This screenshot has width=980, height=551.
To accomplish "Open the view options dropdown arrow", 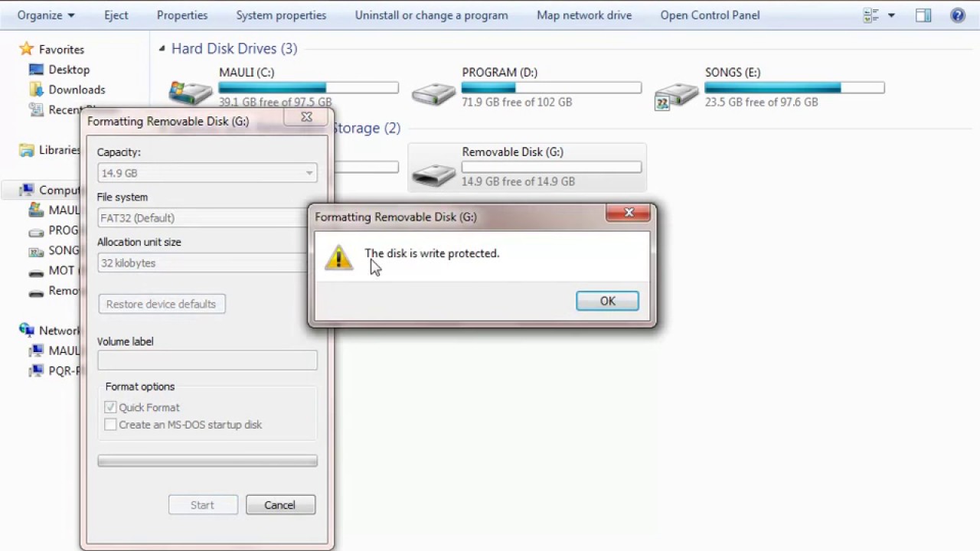I will tap(891, 15).
